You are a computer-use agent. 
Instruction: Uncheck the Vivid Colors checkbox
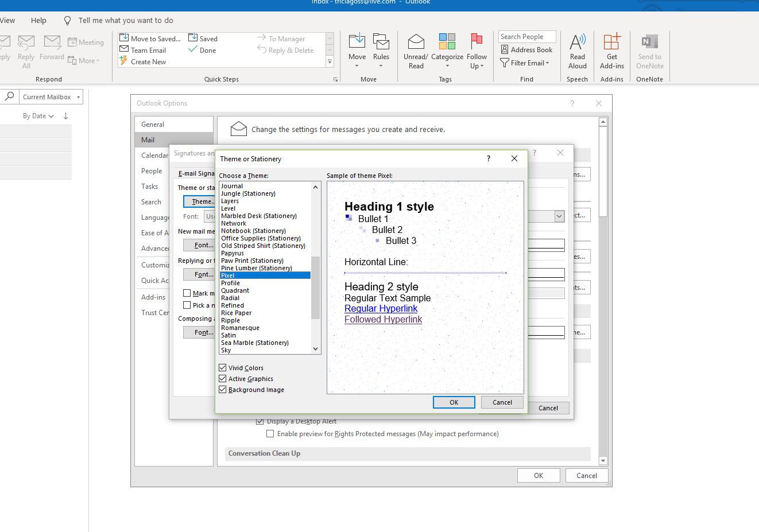click(223, 368)
